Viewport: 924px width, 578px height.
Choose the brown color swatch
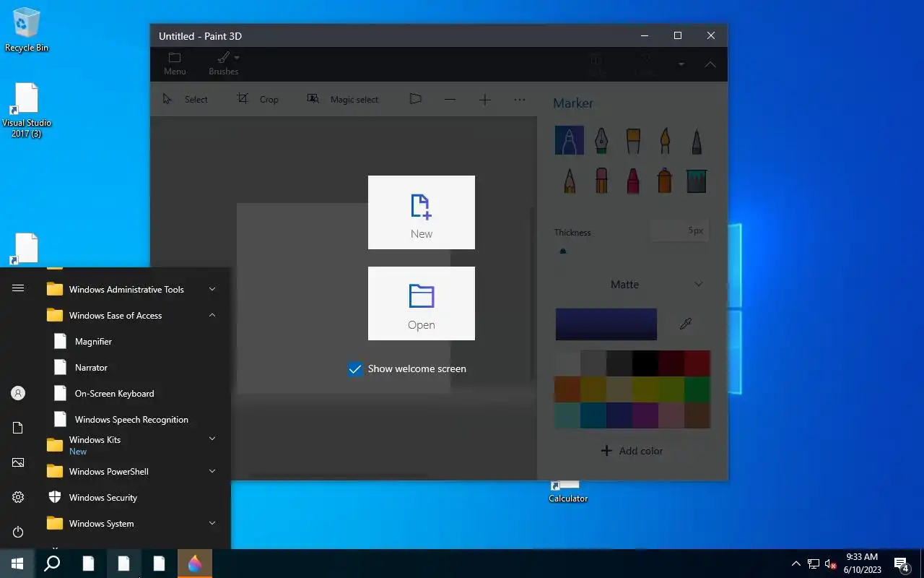[697, 415]
